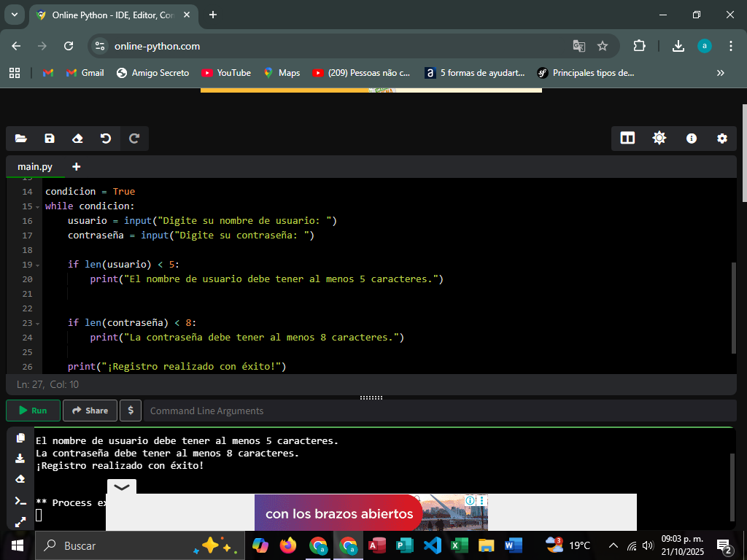Add a new file tab with plus

(x=77, y=167)
